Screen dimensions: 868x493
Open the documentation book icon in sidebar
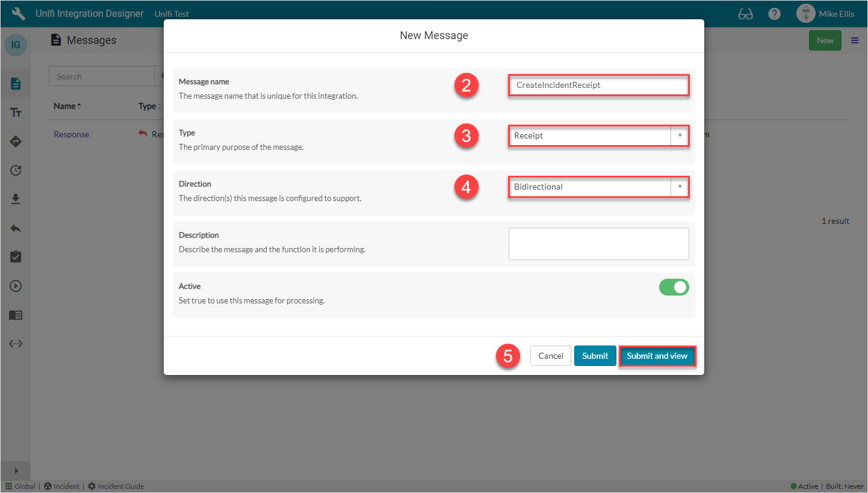(x=16, y=315)
